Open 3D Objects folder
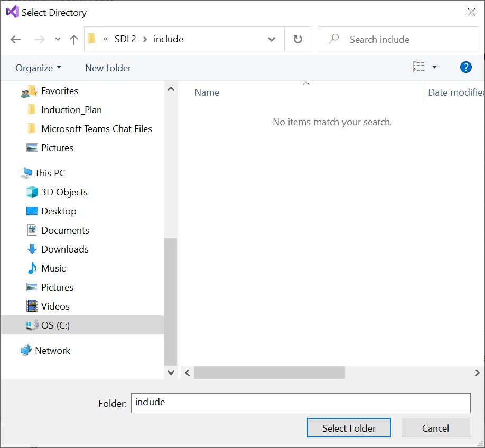This screenshot has height=448, width=485. [64, 192]
